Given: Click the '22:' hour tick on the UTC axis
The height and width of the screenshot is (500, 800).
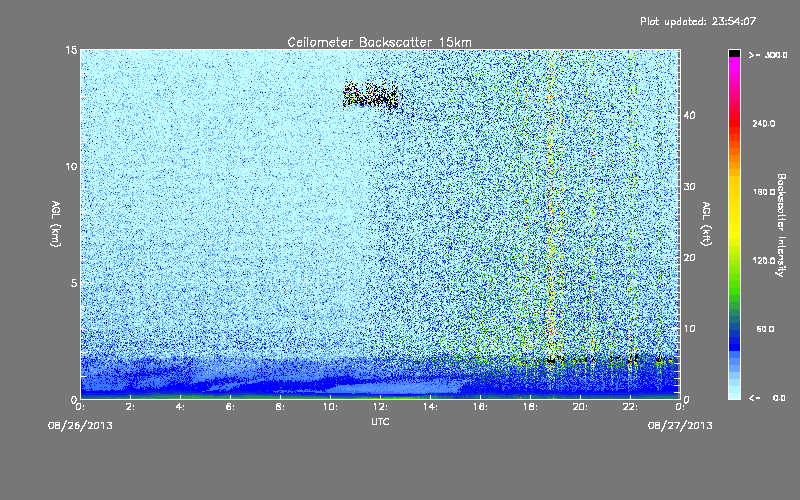Looking at the screenshot, I should (x=631, y=407).
